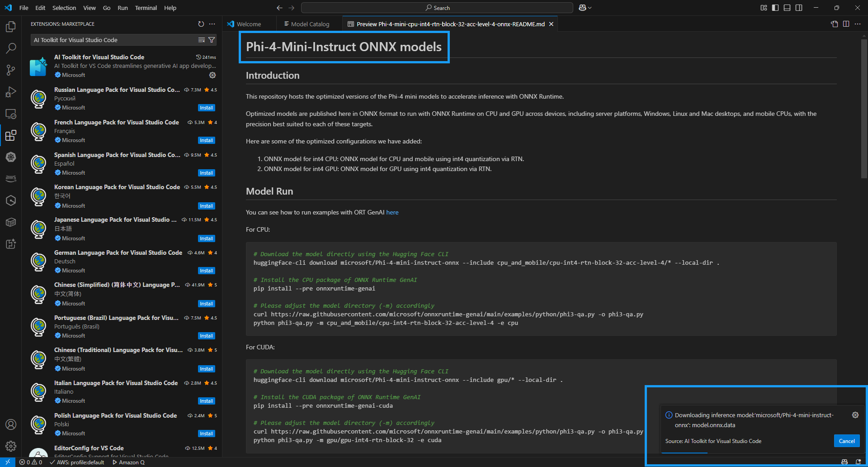Open the AI Toolkit view in activity bar
868x467 pixels.
click(x=11, y=244)
